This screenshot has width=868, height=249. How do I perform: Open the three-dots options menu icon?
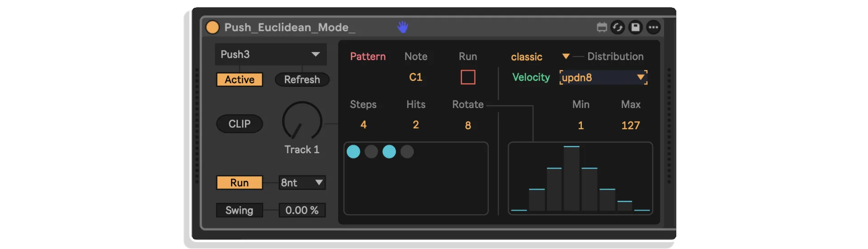click(x=653, y=27)
